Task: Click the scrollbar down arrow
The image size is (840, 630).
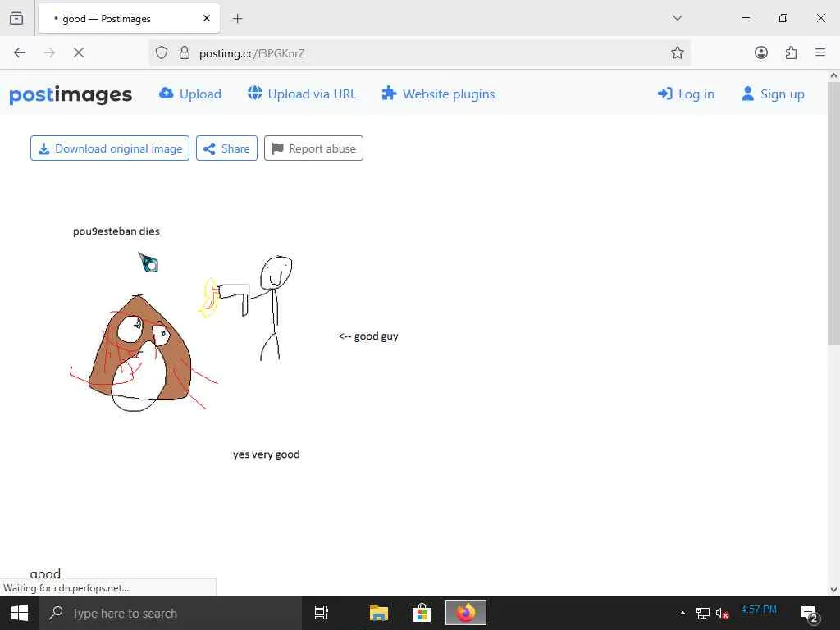Action: click(x=833, y=589)
